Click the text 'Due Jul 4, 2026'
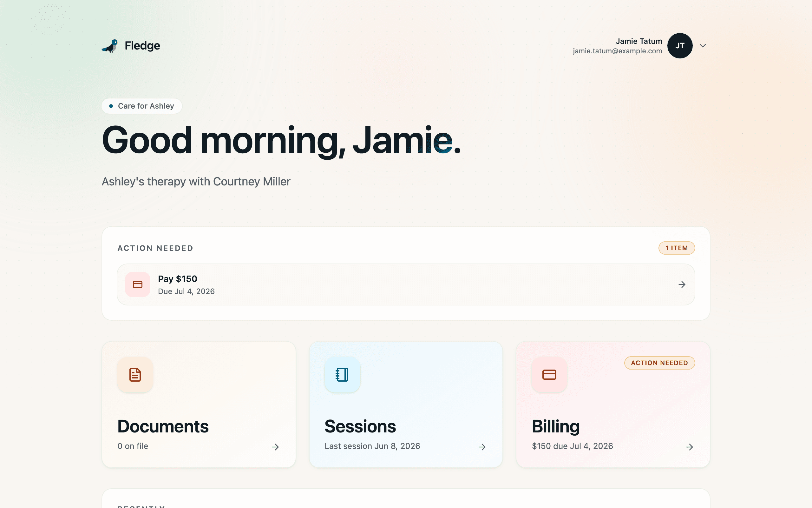Screen dimensions: 812x508 pos(186,291)
